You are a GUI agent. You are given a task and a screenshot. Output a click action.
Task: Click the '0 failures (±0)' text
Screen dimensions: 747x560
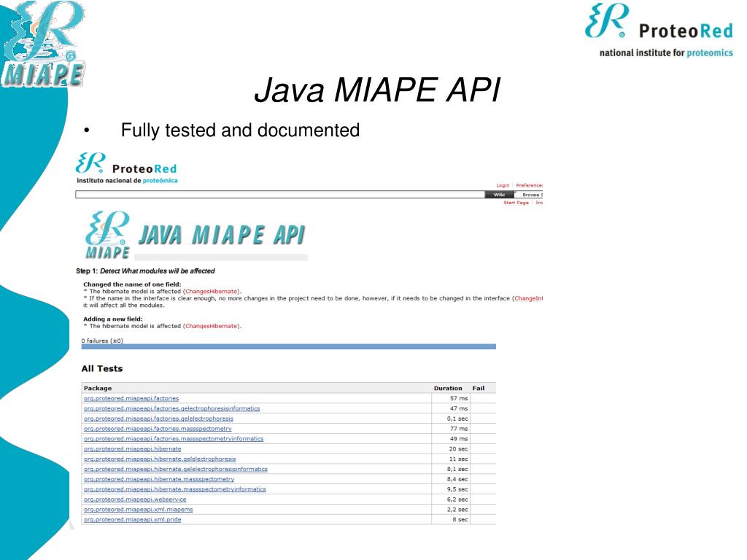tap(102, 341)
